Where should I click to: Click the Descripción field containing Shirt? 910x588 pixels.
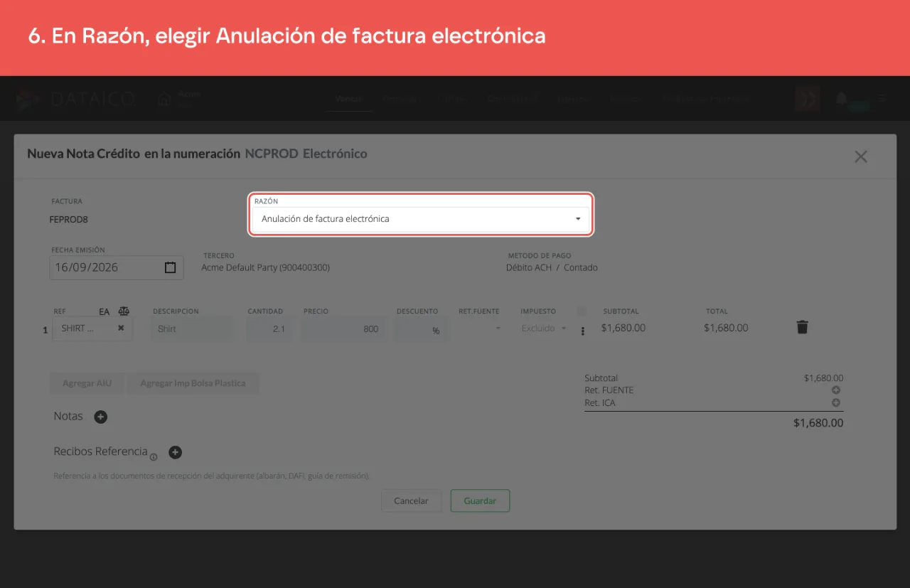pos(191,329)
